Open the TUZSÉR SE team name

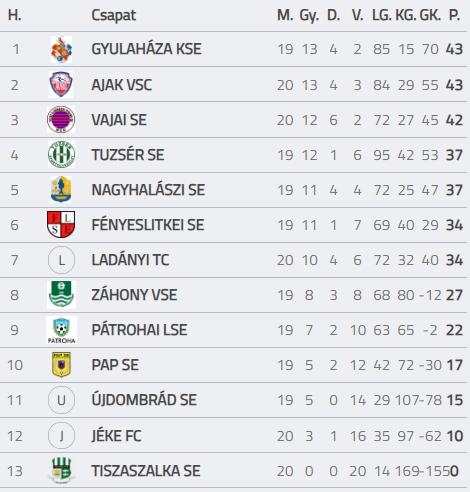point(128,155)
